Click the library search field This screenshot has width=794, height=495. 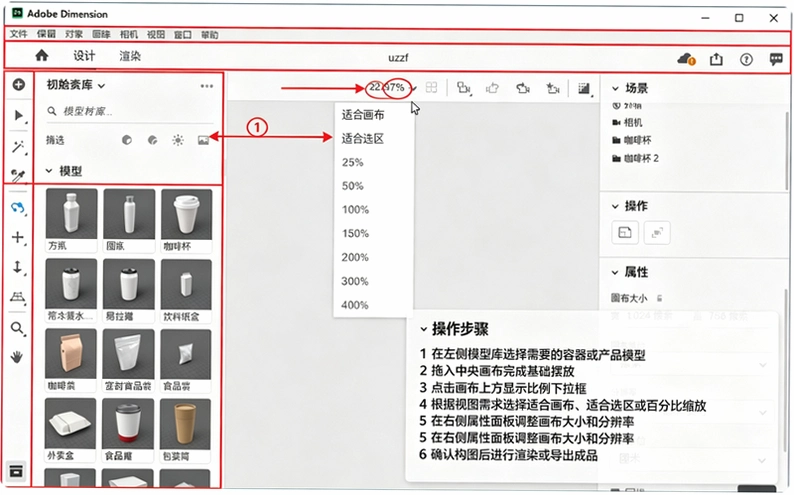130,111
